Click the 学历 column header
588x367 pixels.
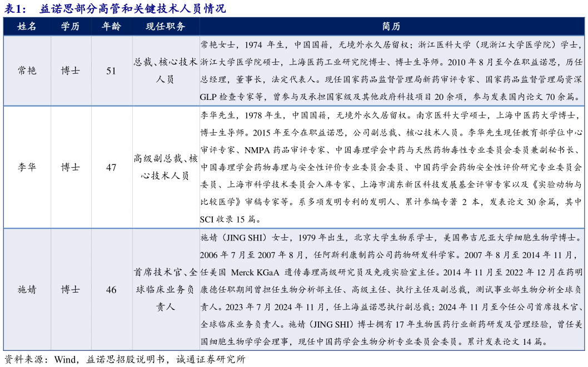pyautogui.click(x=71, y=26)
